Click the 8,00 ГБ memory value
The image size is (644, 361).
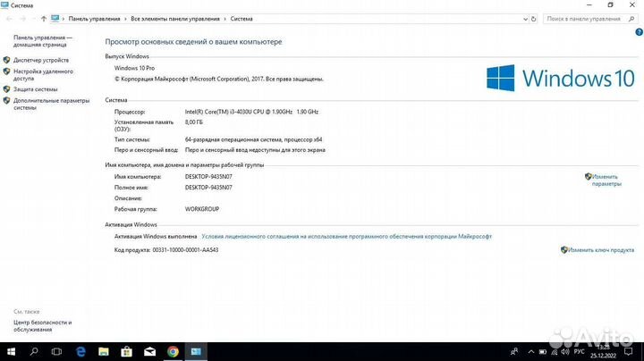point(194,122)
